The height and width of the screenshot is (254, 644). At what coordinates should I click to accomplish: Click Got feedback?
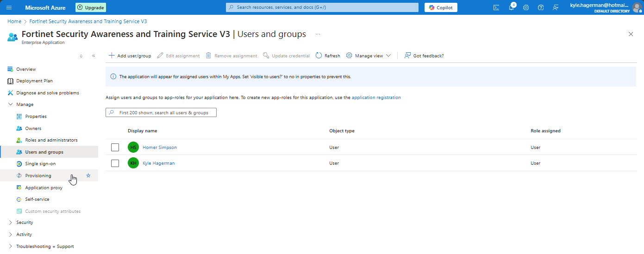(424, 56)
